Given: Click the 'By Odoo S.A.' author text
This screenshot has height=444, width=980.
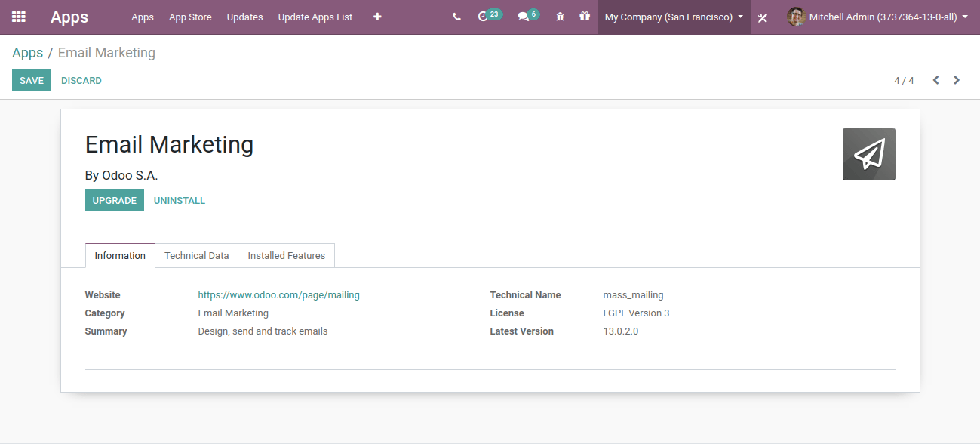Looking at the screenshot, I should tap(121, 175).
